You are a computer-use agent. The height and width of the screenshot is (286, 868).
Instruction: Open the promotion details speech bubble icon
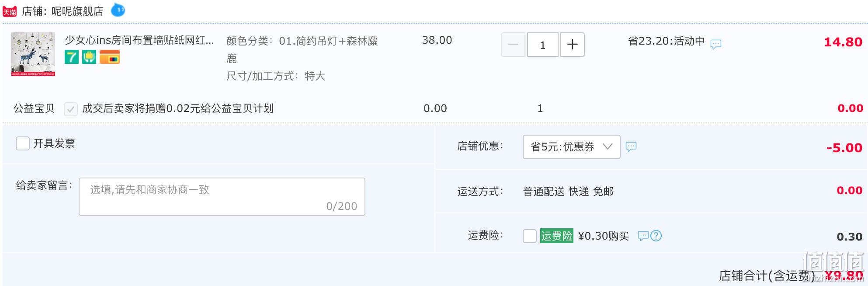[715, 44]
